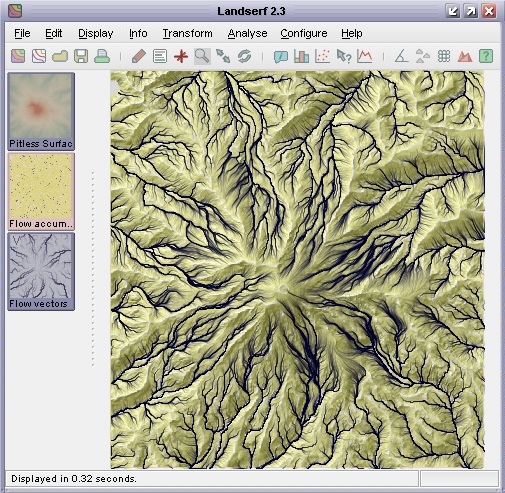Click the Landserf application icon in title bar
The width and height of the screenshot is (505, 493).
[x=15, y=11]
